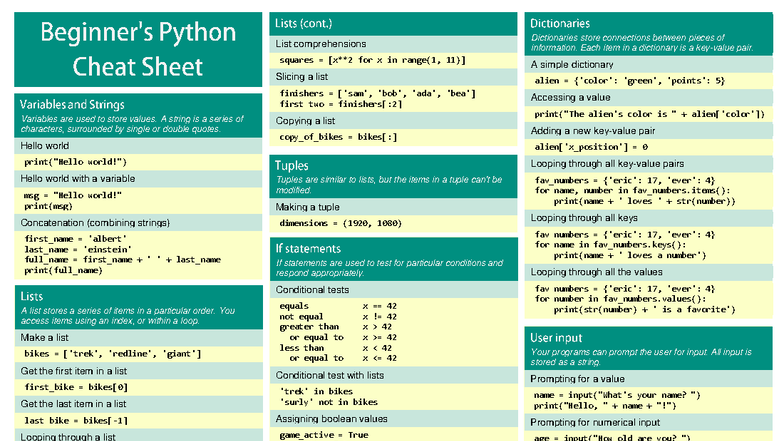Click the code line first_bike = bikes[0]
Viewport: 784px width, 441px height.
(76, 387)
